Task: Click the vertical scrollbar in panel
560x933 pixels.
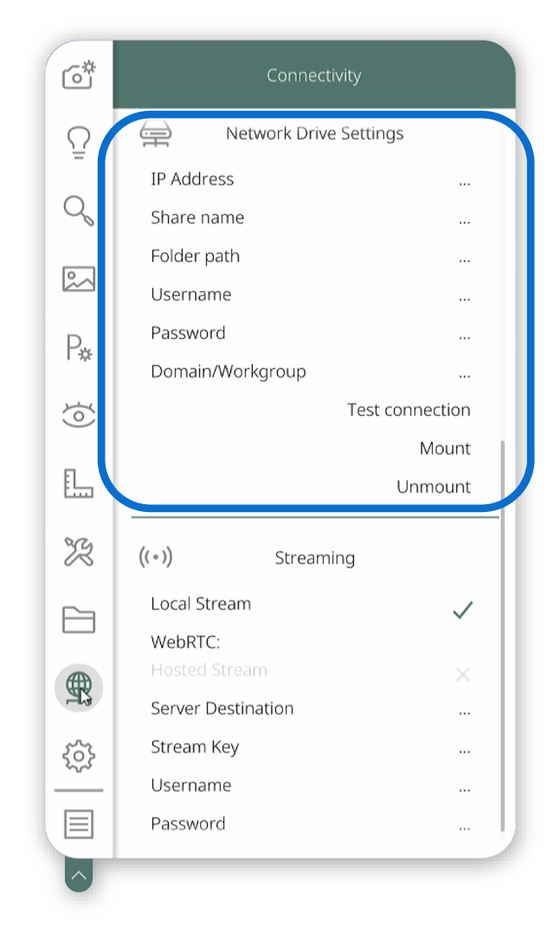Action: pyautogui.click(x=503, y=636)
